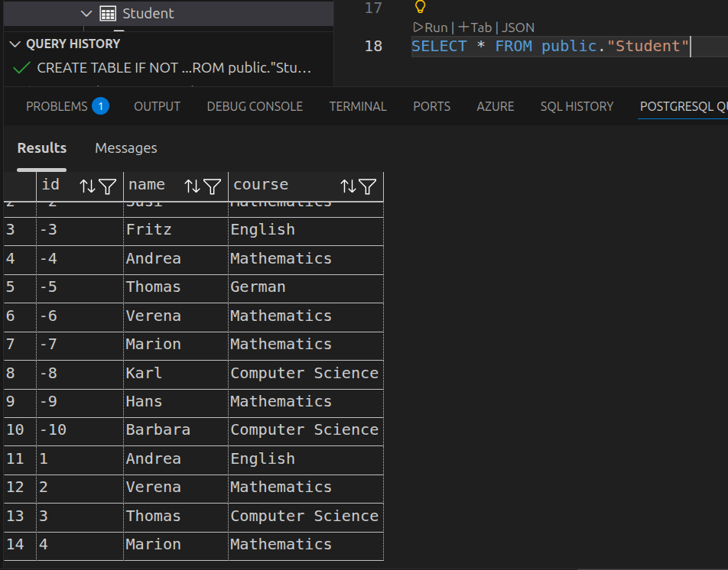
Task: Collapse the QUERY HISTORY section
Action: [x=15, y=44]
